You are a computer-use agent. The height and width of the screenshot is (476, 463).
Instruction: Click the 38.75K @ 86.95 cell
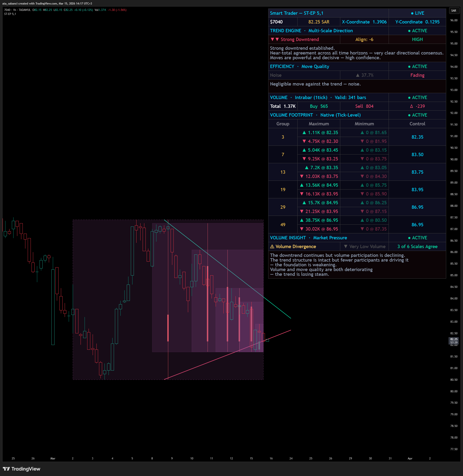coord(319,220)
